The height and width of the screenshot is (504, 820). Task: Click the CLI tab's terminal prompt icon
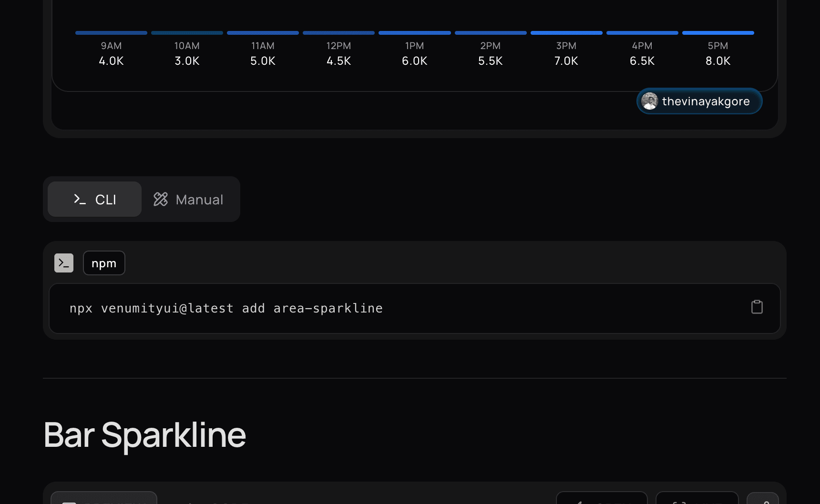pyautogui.click(x=80, y=199)
